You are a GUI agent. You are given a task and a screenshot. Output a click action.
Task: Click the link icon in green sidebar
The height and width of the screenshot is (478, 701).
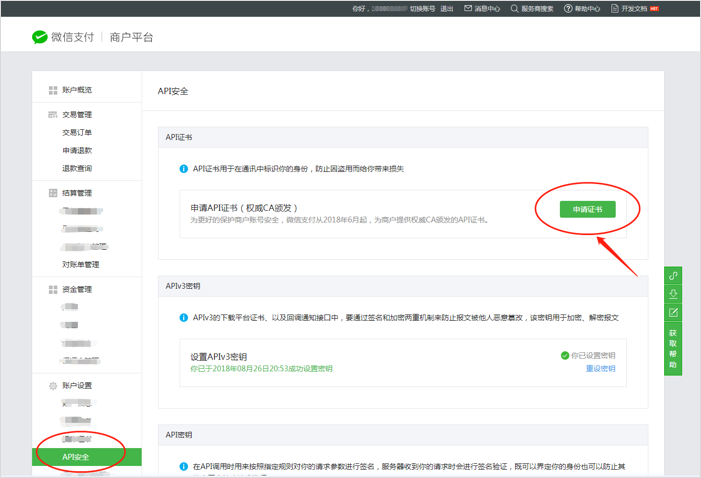tap(674, 276)
